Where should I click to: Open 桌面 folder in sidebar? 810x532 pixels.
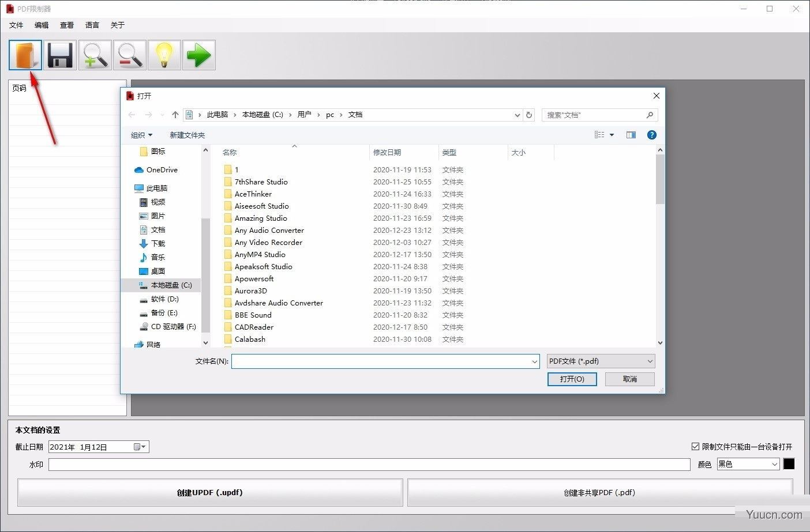click(x=152, y=271)
